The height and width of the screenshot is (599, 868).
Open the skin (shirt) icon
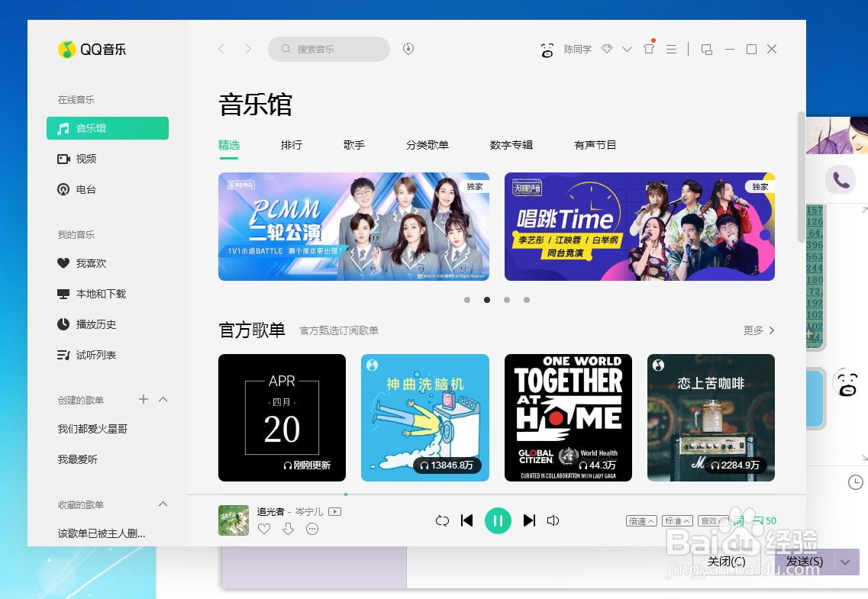650,49
